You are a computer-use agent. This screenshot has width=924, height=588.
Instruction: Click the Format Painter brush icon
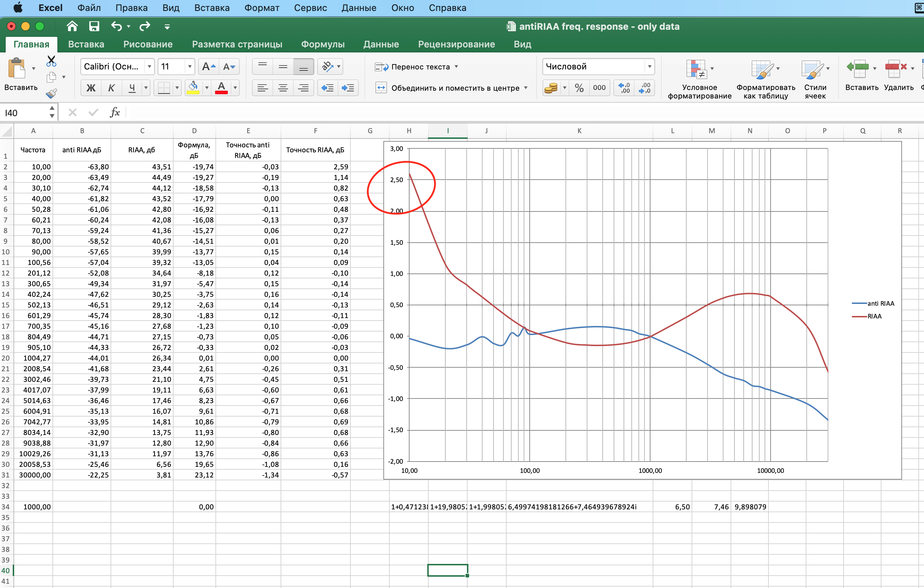(51, 93)
